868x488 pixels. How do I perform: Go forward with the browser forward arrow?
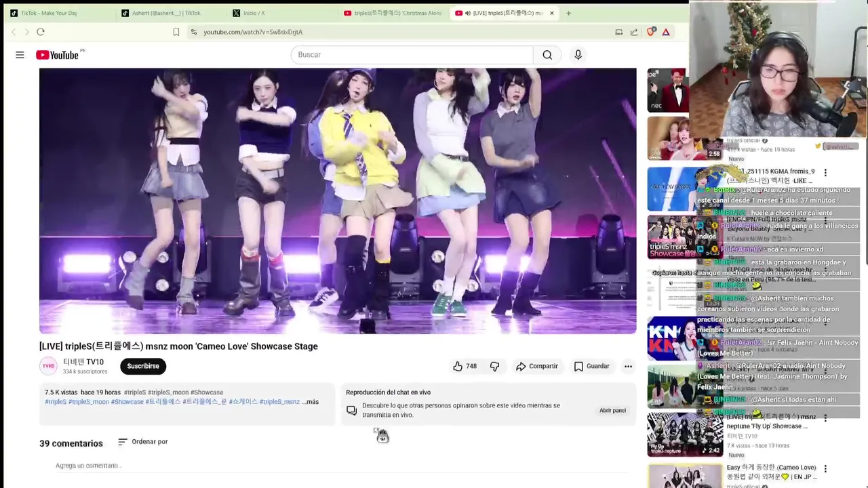click(x=27, y=32)
